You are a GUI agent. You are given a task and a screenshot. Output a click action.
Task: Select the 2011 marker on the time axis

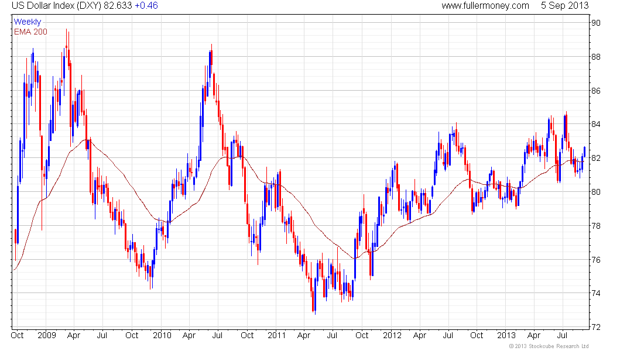pos(276,335)
